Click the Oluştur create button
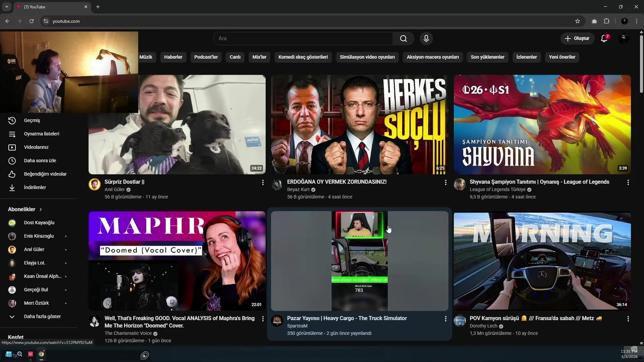 tap(577, 39)
